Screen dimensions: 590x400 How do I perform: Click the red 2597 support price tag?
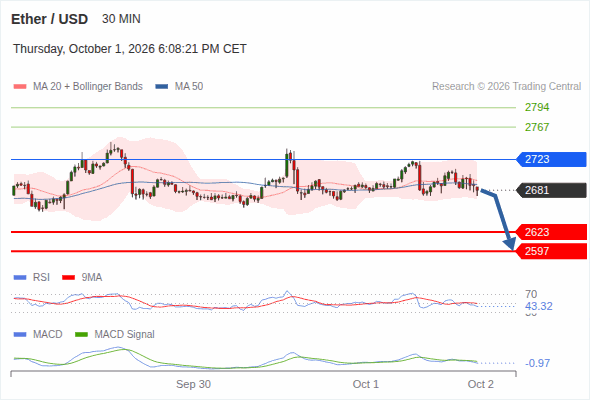[x=551, y=251]
